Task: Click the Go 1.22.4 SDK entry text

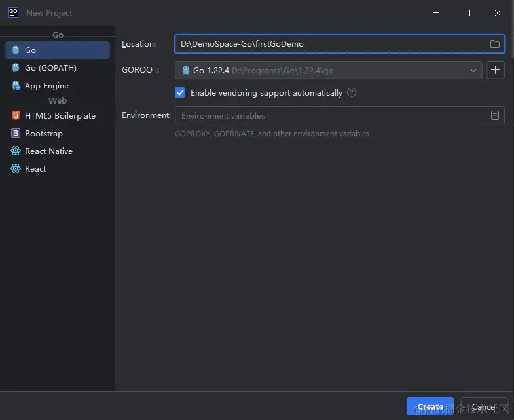Action: 211,71
